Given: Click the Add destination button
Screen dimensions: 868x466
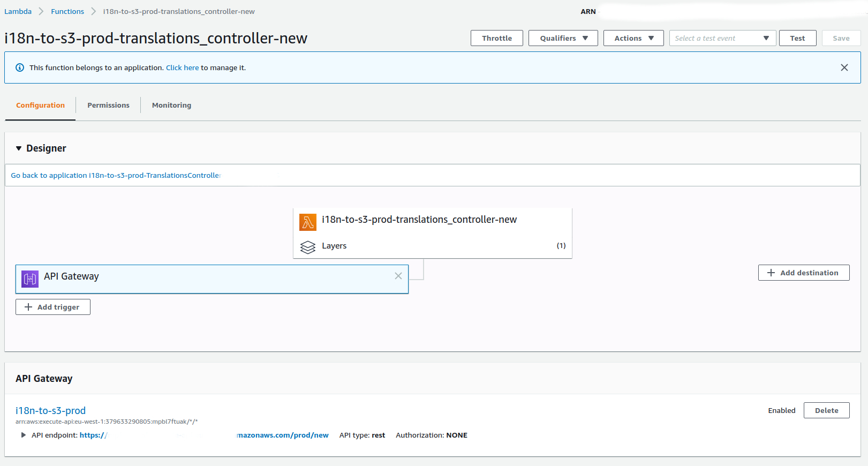Looking at the screenshot, I should click(804, 273).
